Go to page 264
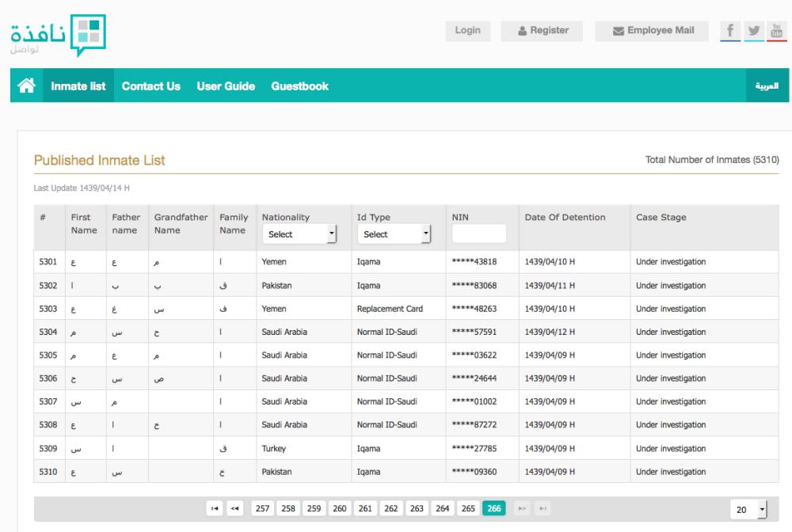This screenshot has height=532, width=792. coord(443,508)
